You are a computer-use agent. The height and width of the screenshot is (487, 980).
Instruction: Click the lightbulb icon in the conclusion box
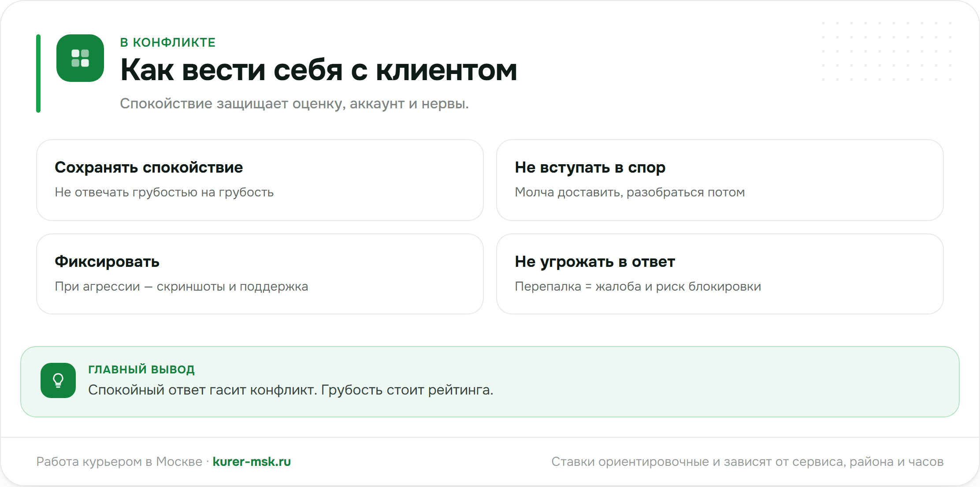tap(58, 380)
